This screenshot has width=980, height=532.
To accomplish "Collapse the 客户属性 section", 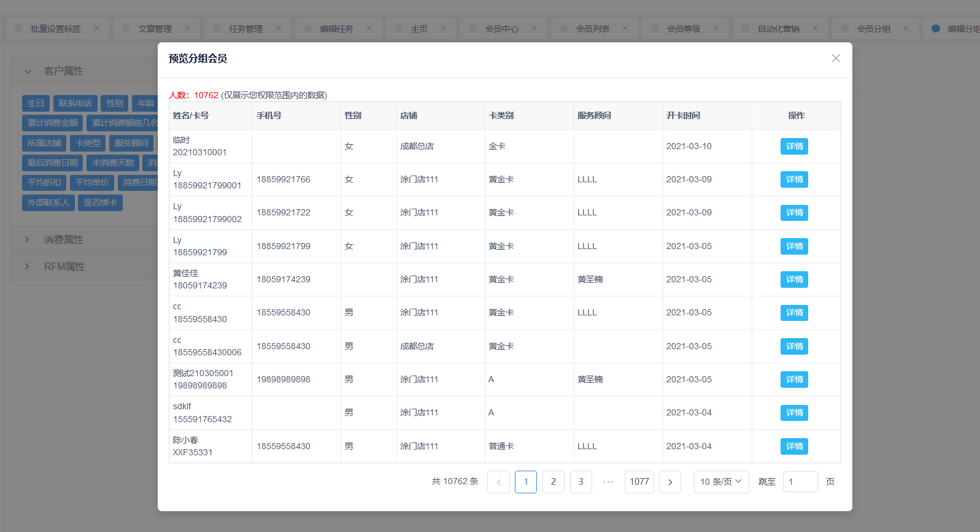I will pyautogui.click(x=63, y=71).
